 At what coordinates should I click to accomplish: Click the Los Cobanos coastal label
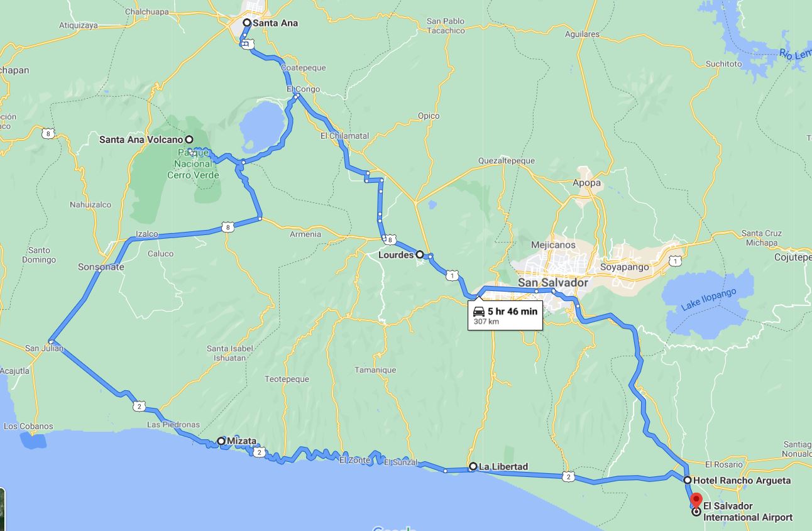pyautogui.click(x=28, y=426)
